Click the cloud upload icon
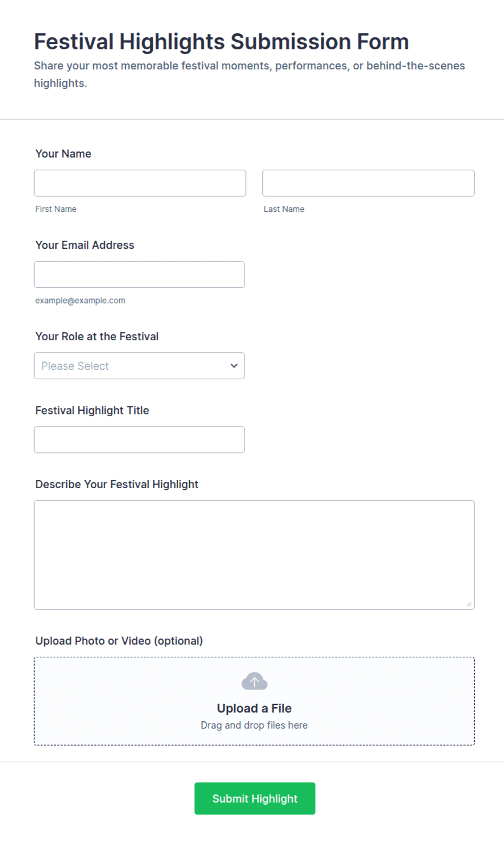The width and height of the screenshot is (504, 841). coord(254,681)
